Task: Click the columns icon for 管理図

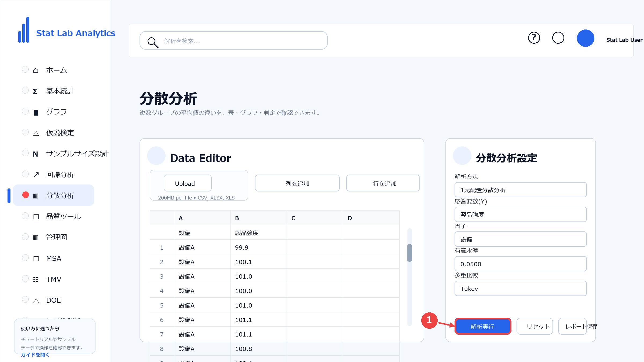Action: pos(35,238)
